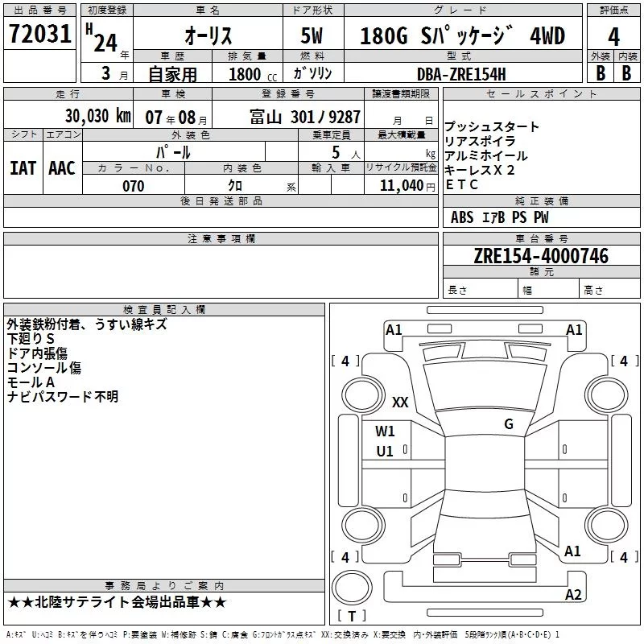Click sales point アルミホイール
The width and height of the screenshot is (644, 644).
[x=486, y=155]
